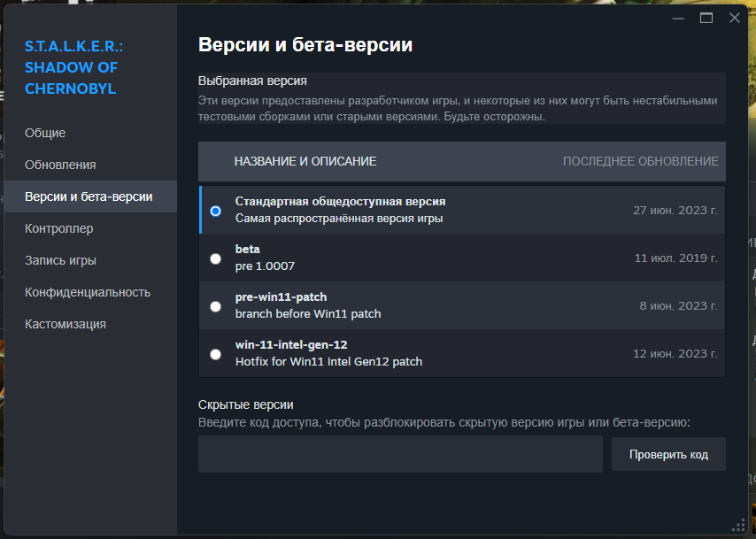
Task: Minimize the properties window
Action: 678,19
